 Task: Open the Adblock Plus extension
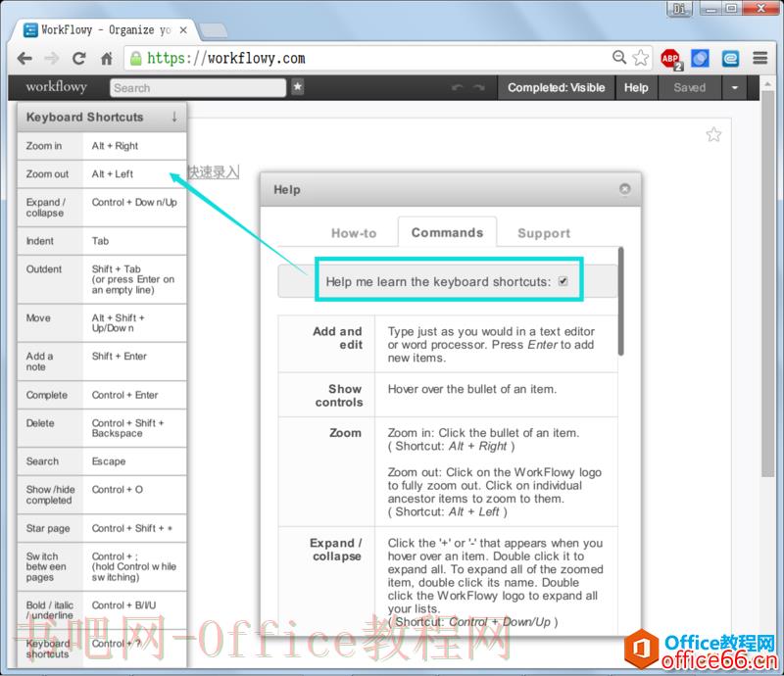[671, 59]
